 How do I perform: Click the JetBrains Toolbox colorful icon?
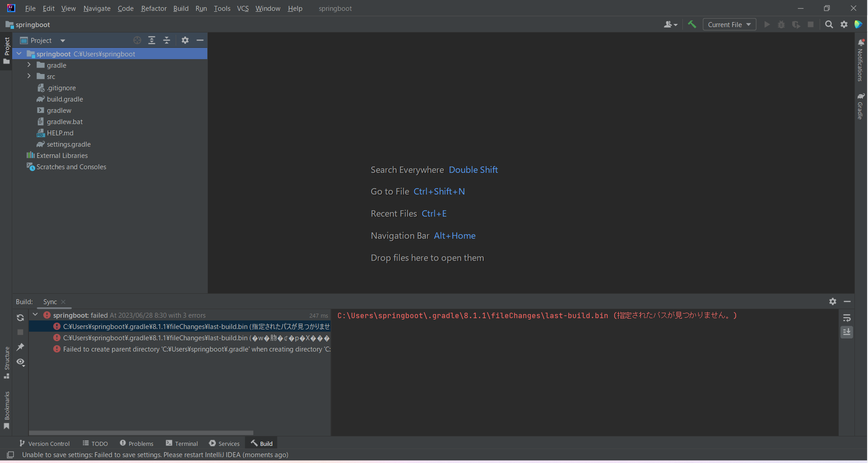tap(859, 24)
